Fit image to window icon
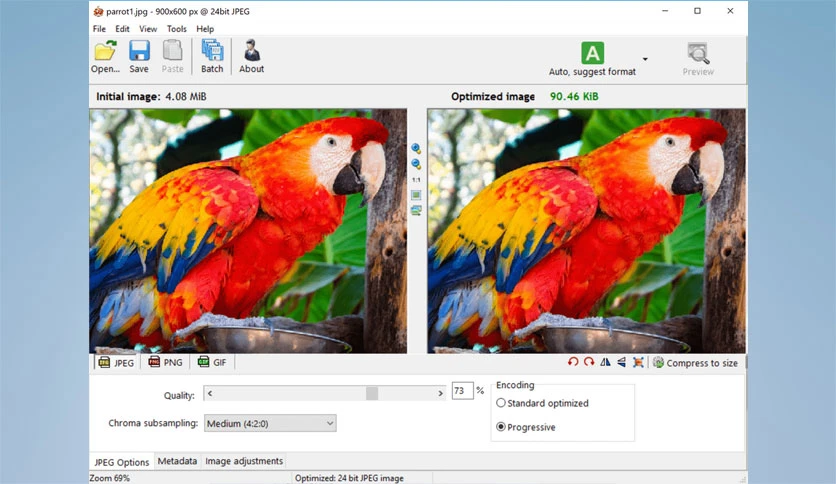The height and width of the screenshot is (484, 836). (x=416, y=195)
